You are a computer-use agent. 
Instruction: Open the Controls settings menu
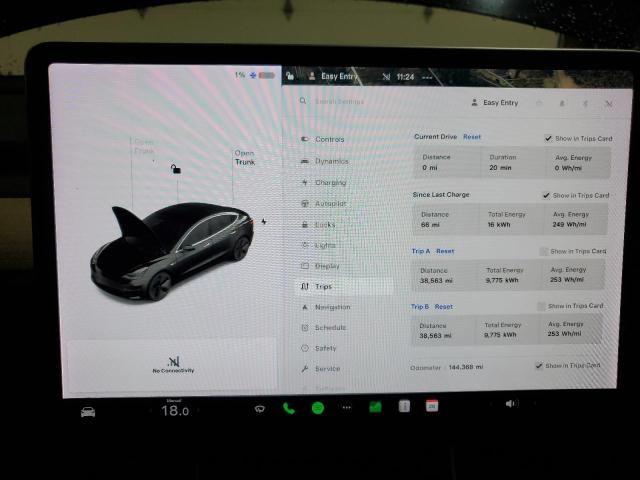point(322,139)
